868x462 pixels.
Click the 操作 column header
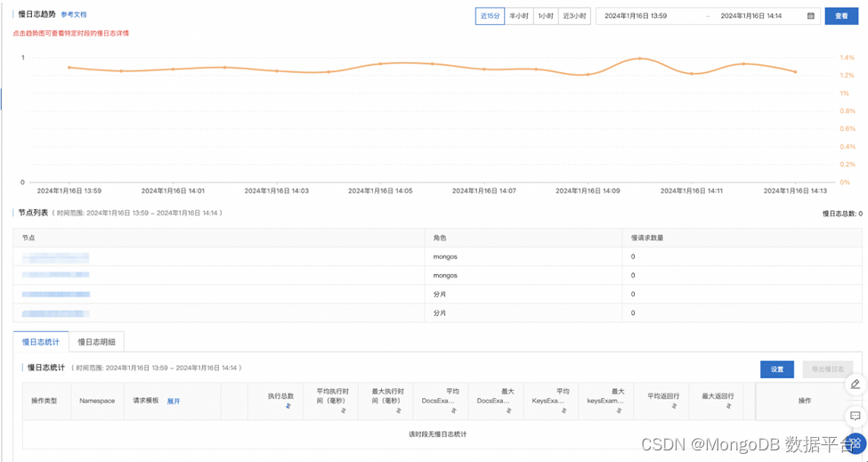[x=804, y=401]
